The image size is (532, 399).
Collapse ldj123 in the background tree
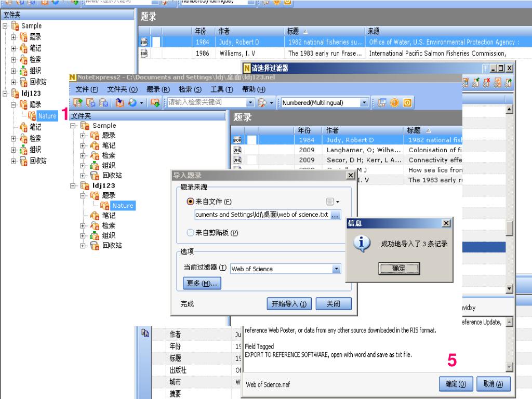(x=5, y=93)
